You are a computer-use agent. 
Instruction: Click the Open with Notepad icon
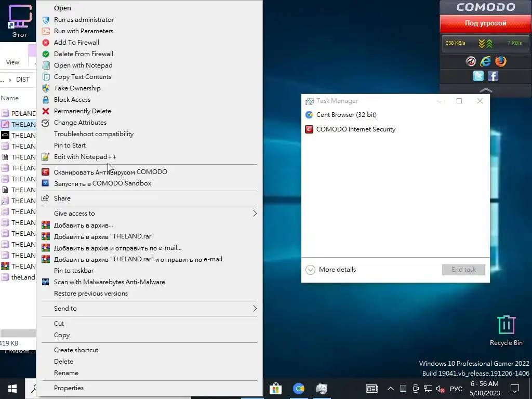46,65
